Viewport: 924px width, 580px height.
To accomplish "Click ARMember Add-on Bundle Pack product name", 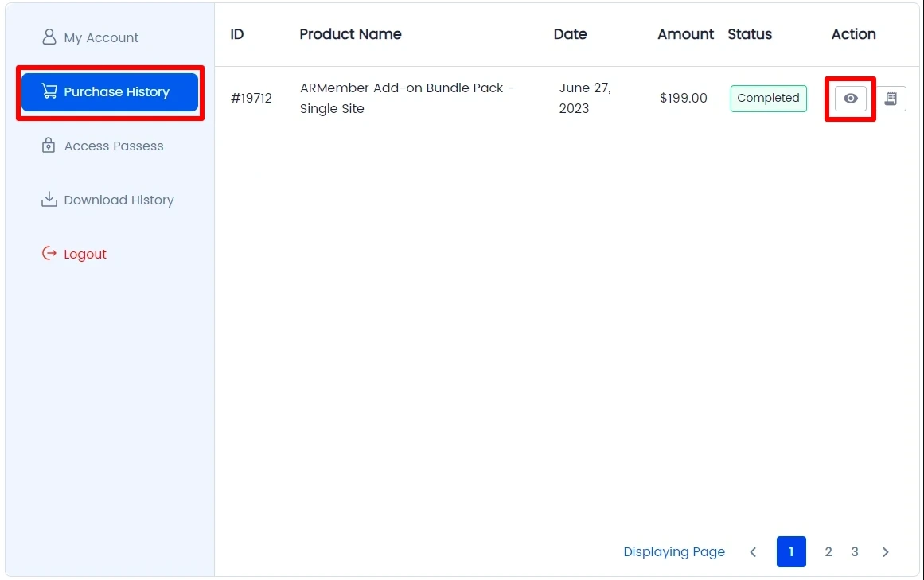I will (407, 98).
